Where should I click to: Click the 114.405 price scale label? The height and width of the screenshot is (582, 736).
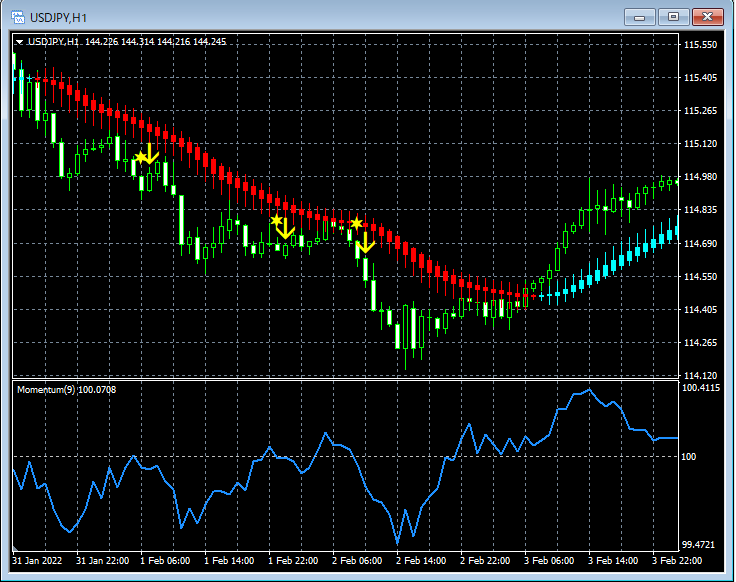[700, 309]
